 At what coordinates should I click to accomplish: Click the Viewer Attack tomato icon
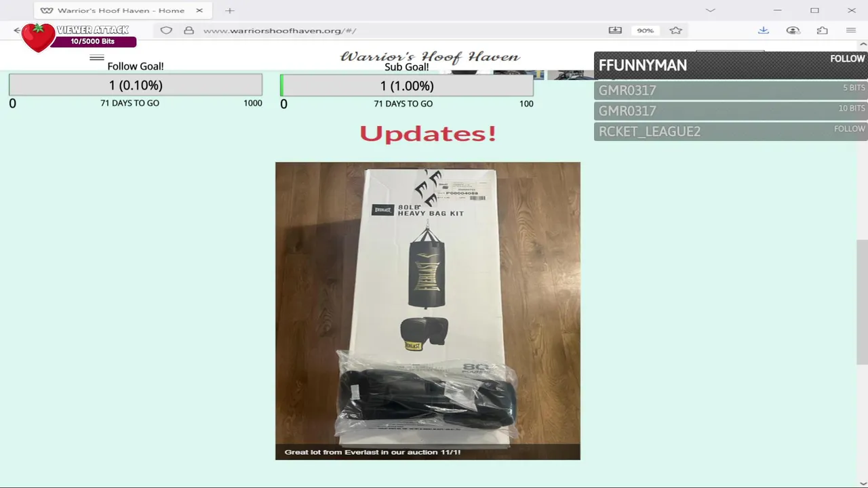click(x=38, y=38)
